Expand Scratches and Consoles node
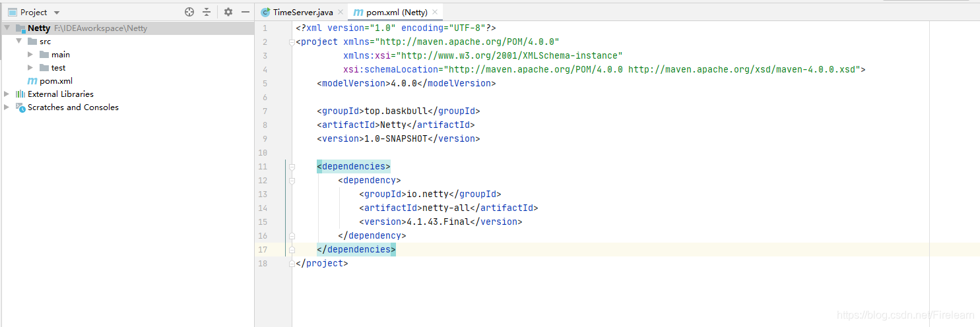Image resolution: width=980 pixels, height=327 pixels. click(x=7, y=107)
